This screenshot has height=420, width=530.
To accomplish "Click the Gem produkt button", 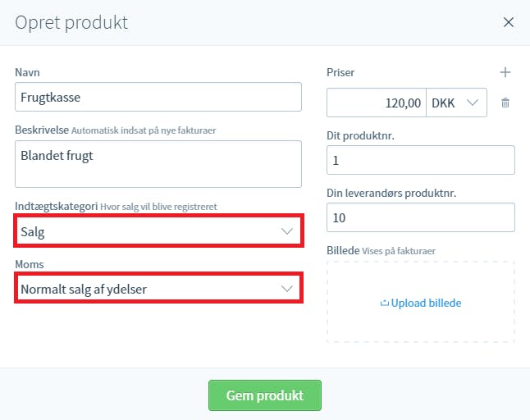I will point(265,395).
